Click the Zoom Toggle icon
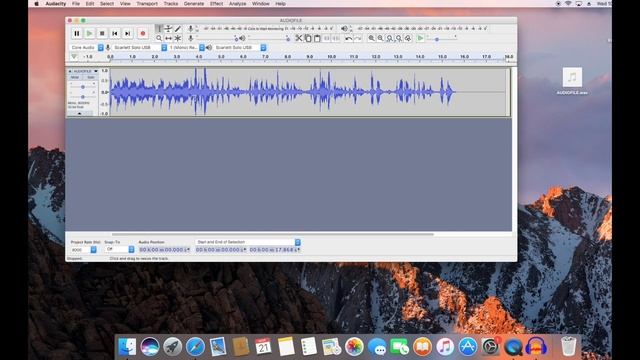The width and height of the screenshot is (640, 360). [408, 38]
